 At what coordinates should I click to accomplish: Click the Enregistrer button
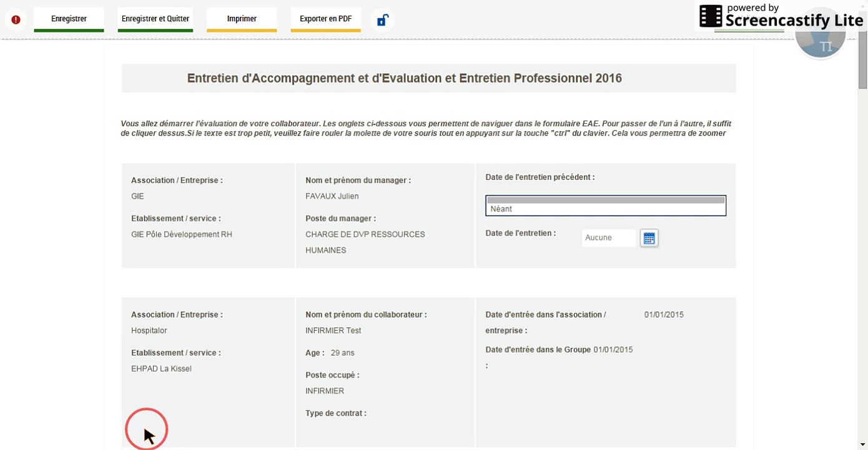69,19
